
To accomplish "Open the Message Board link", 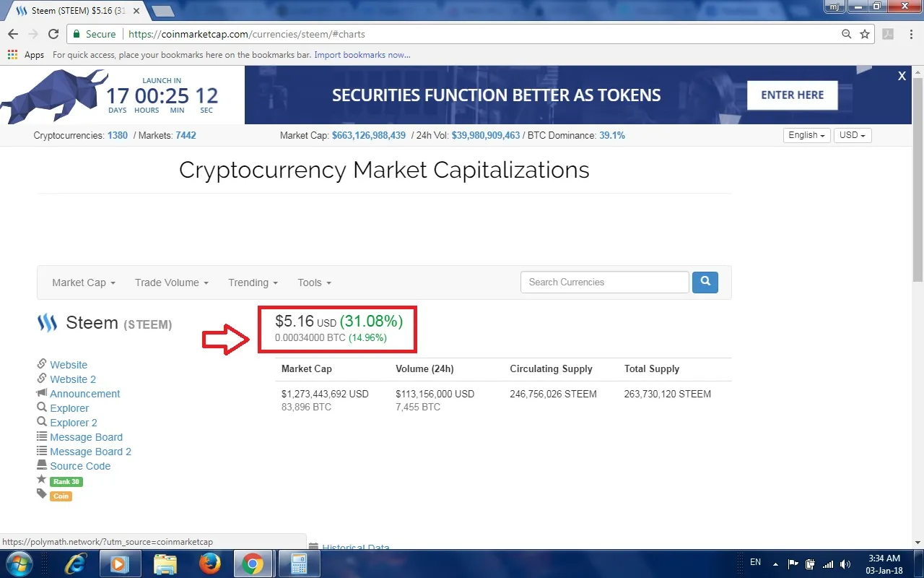I will coord(86,437).
